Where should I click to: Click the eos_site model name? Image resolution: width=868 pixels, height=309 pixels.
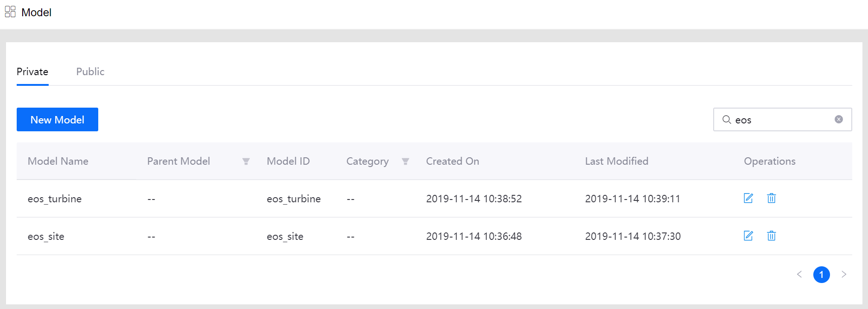46,236
